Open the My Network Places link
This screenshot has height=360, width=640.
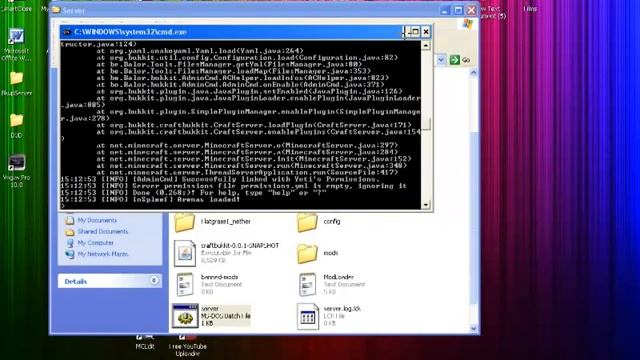click(102, 254)
